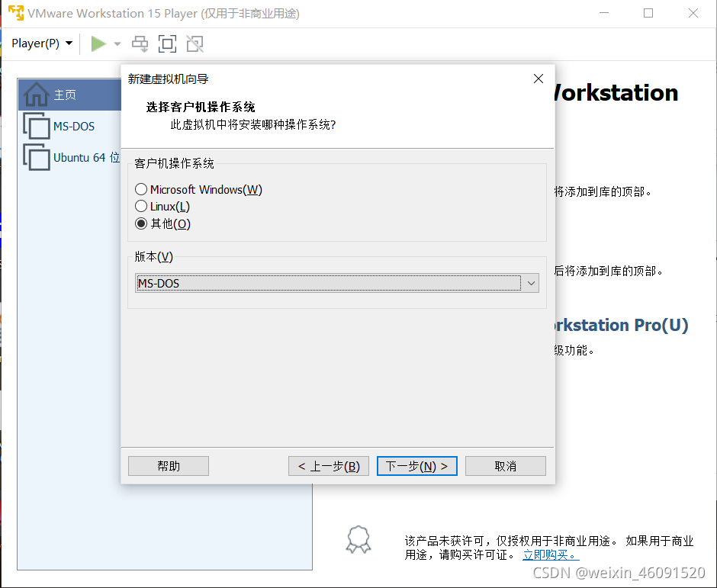Select the 其他(O) operating system option
Viewport: 717px width, 588px height.
pyautogui.click(x=140, y=223)
